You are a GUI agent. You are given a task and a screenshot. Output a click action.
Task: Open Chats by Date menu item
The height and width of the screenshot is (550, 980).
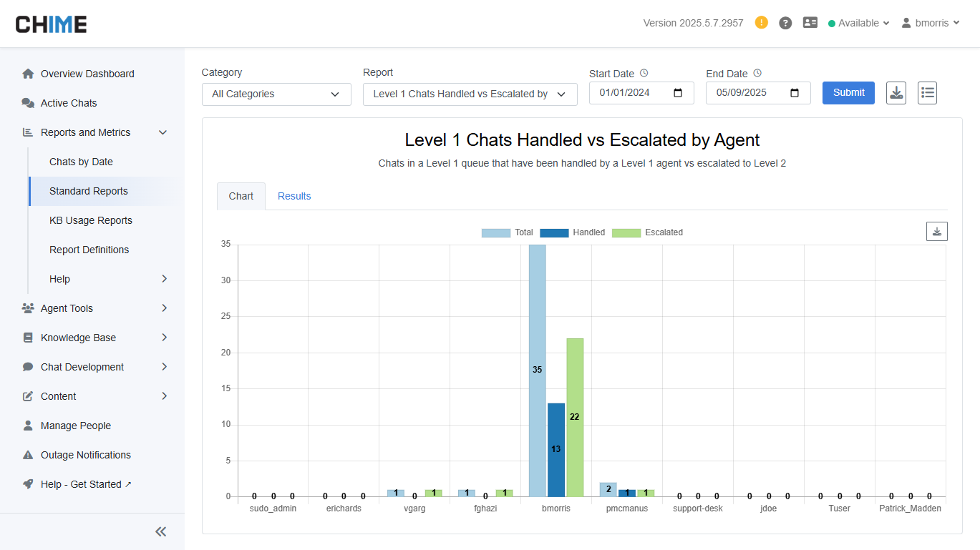[81, 162]
